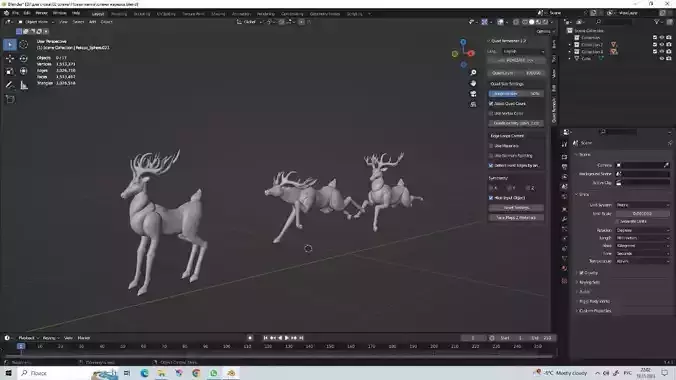Toggle Gravity checkbox in Scene properties
The image size is (676, 380).
[x=582, y=273]
